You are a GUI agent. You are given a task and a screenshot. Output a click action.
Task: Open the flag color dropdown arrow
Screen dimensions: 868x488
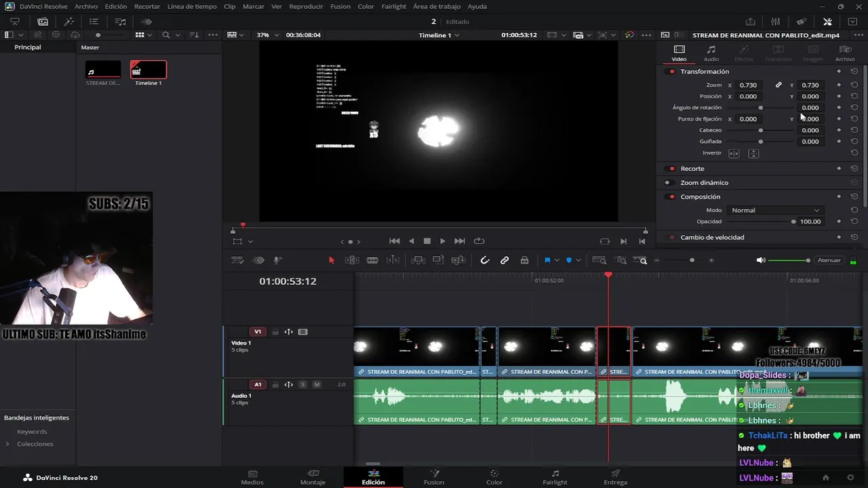pyautogui.click(x=557, y=260)
